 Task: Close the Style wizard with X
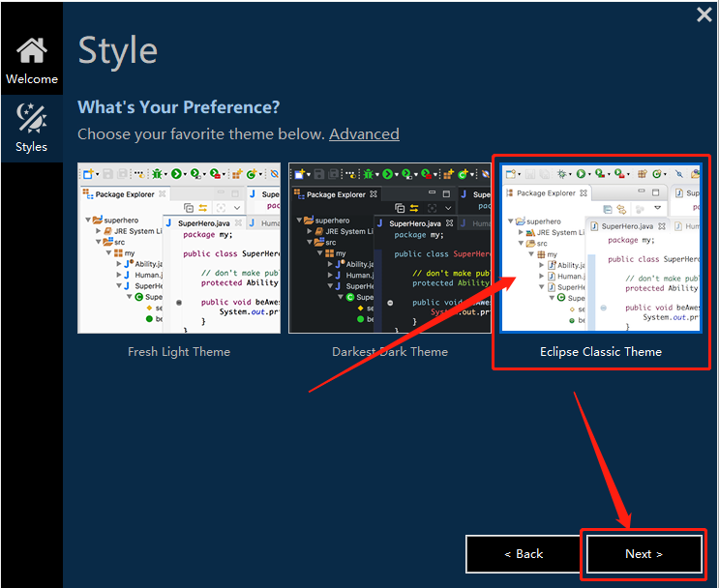(x=704, y=15)
